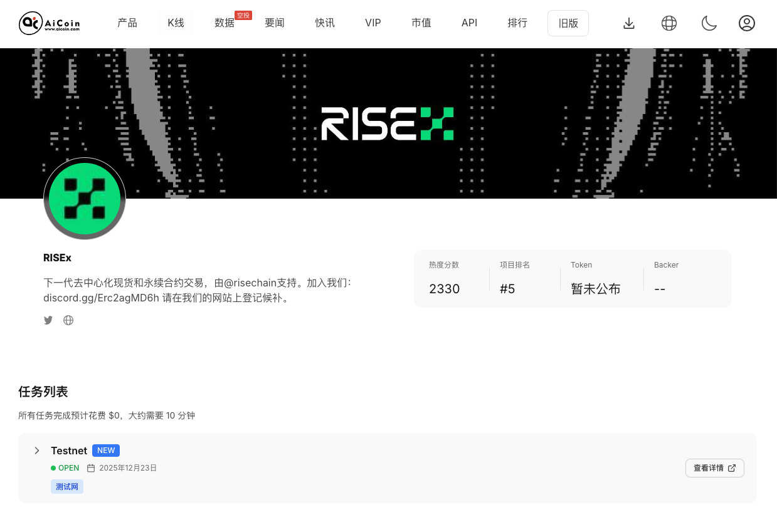Click the round green RISEx avatar
Image resolution: width=777 pixels, height=532 pixels.
click(85, 199)
